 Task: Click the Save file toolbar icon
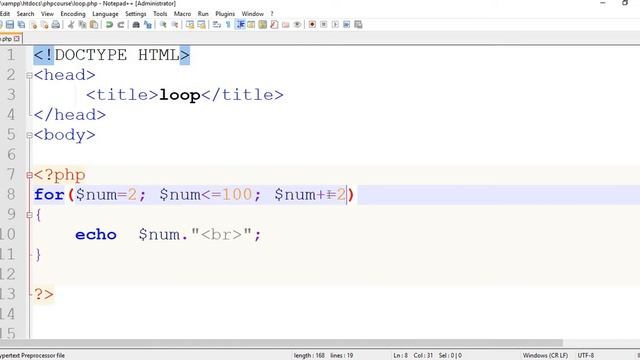tap(10, 25)
